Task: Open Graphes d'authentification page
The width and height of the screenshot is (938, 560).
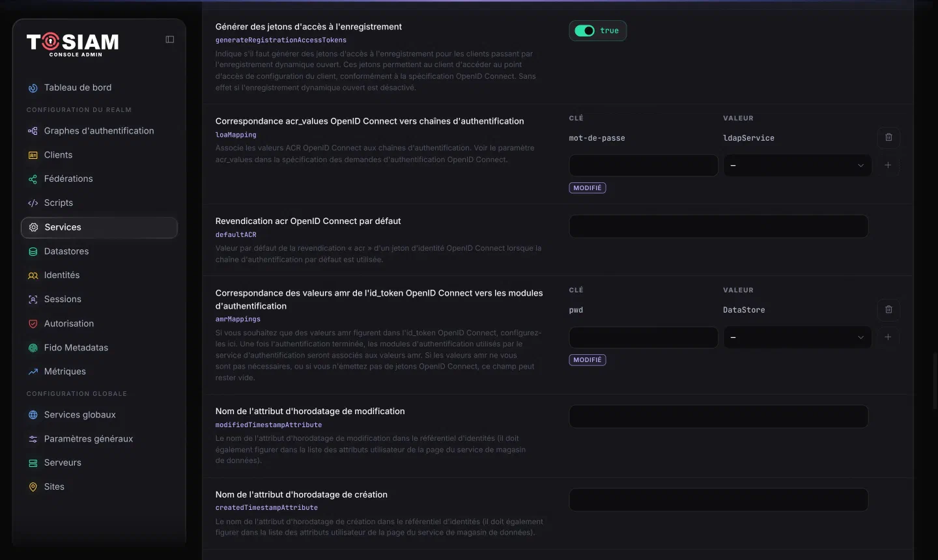Action: click(99, 131)
